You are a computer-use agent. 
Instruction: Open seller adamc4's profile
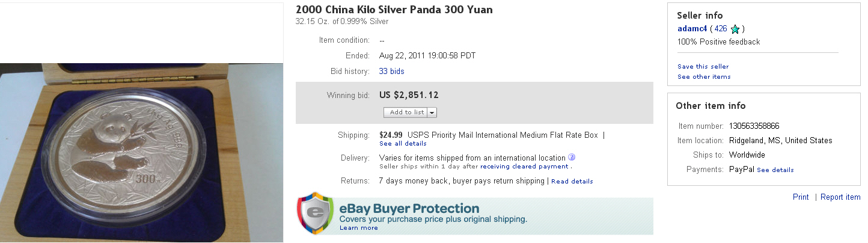[x=691, y=29]
